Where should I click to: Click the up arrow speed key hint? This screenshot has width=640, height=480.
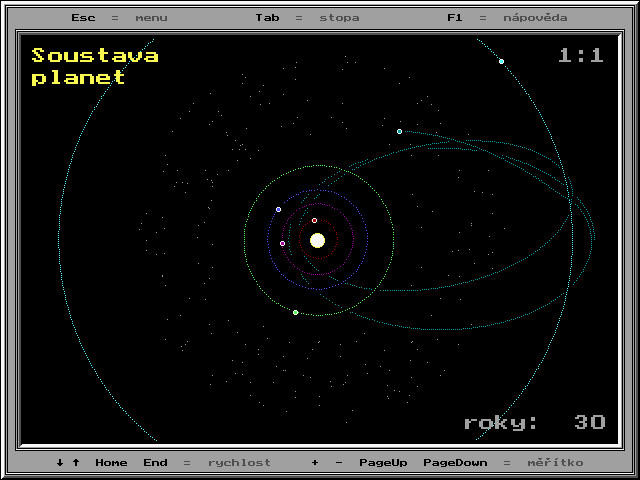(x=76, y=462)
